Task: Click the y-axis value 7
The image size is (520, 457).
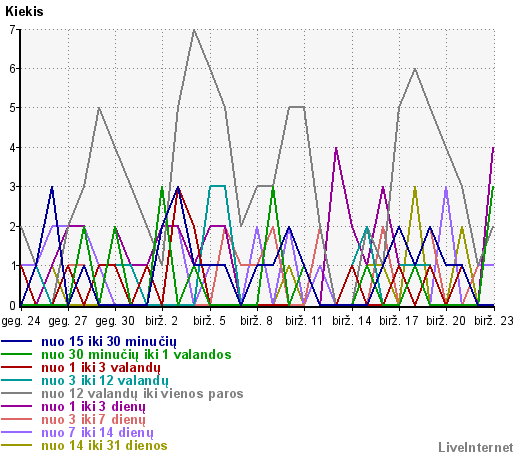Action: (13, 30)
